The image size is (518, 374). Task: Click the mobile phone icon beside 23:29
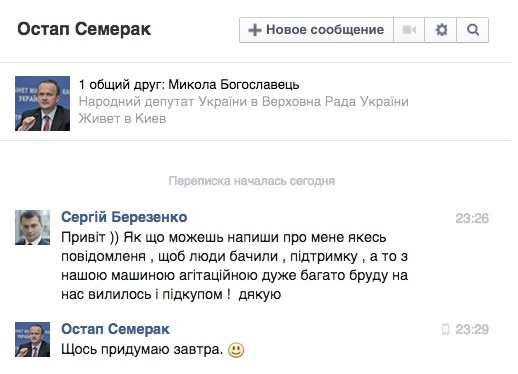coord(445,330)
